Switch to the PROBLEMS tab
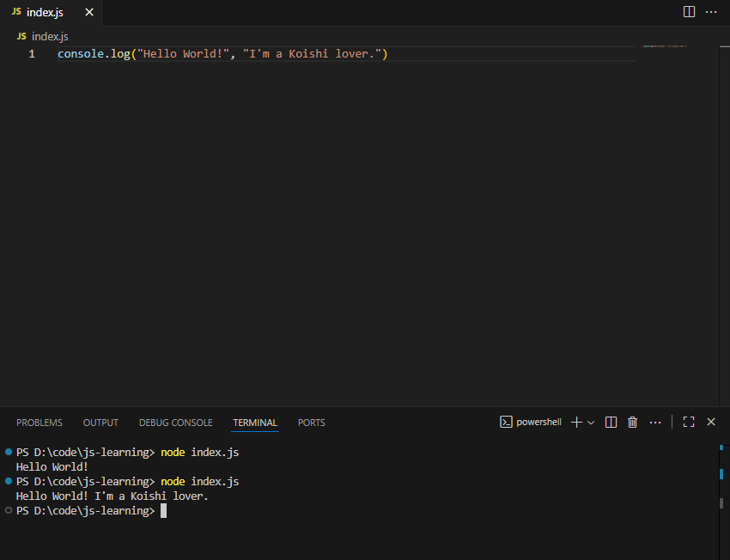The height and width of the screenshot is (560, 730). click(x=40, y=423)
